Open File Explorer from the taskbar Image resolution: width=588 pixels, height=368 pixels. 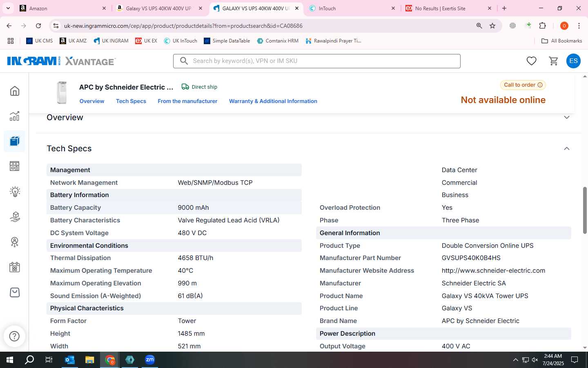[90, 360]
